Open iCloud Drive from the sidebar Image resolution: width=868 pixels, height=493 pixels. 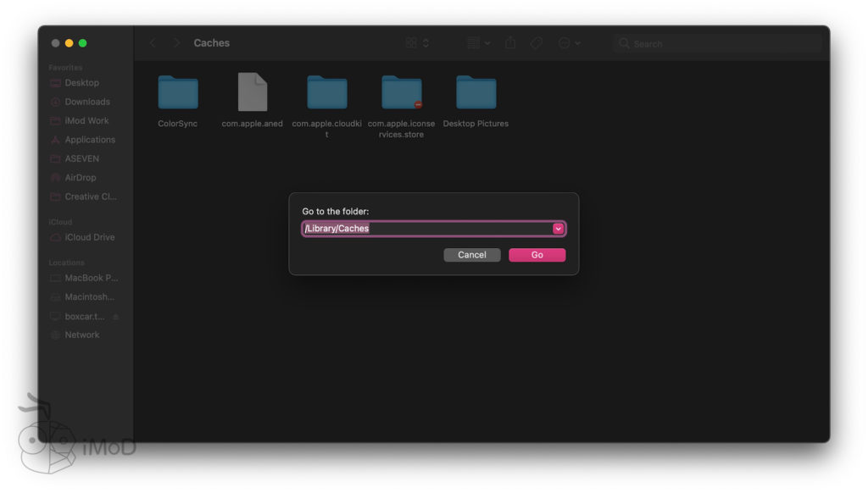(x=90, y=237)
